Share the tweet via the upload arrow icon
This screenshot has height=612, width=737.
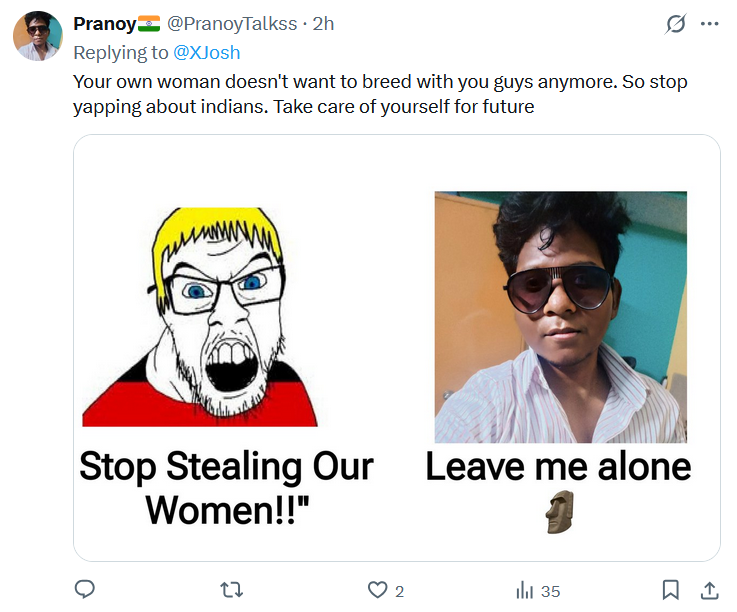710,590
